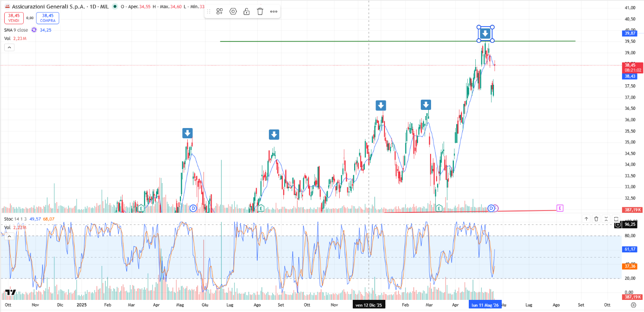The height and width of the screenshot is (312, 644).
Task: Click the 2025 year label on time axis
Action: coord(82,305)
